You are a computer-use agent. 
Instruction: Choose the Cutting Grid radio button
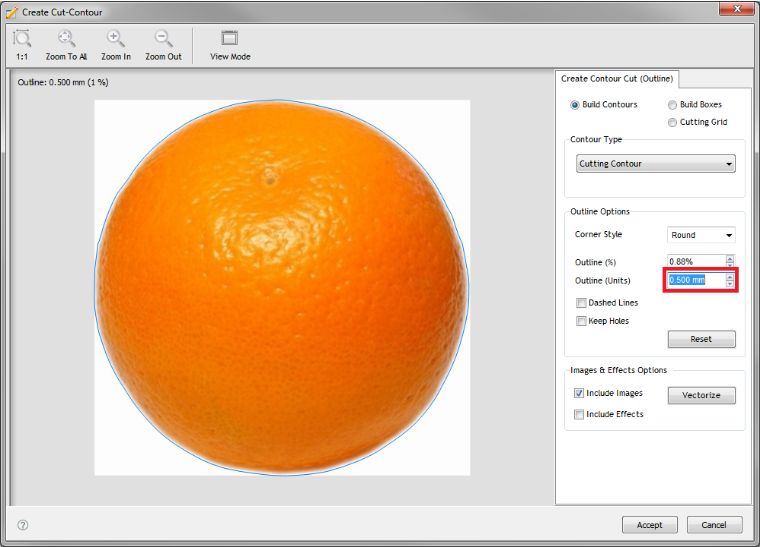672,122
